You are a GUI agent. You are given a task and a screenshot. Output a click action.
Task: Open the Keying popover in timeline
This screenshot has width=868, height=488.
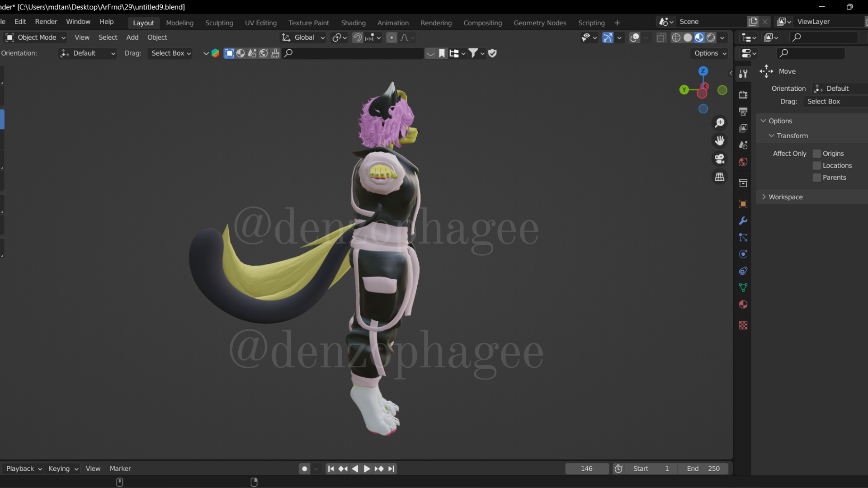63,469
